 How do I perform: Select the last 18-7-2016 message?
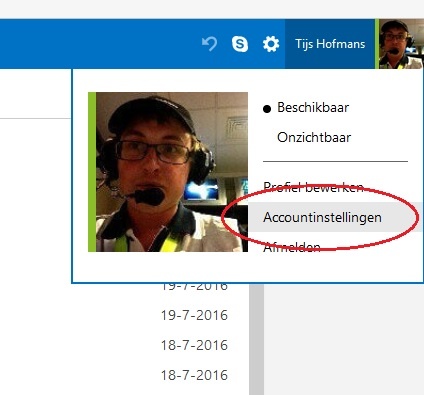[x=194, y=375]
